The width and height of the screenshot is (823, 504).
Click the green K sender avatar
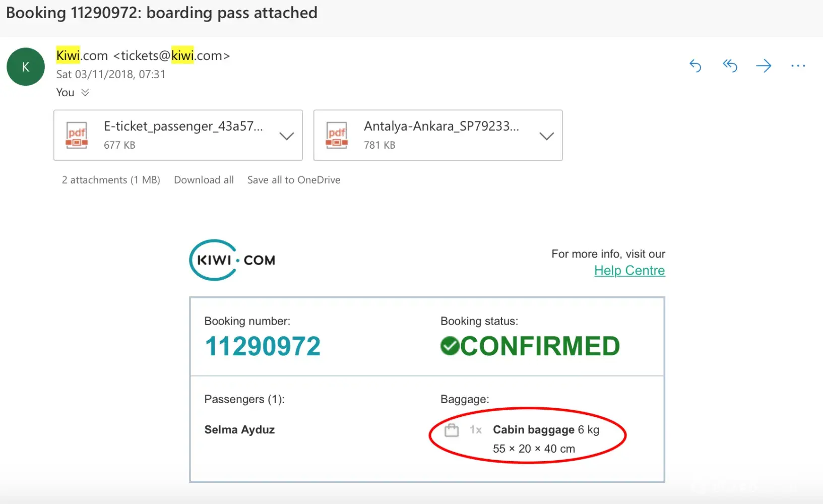[x=26, y=67]
